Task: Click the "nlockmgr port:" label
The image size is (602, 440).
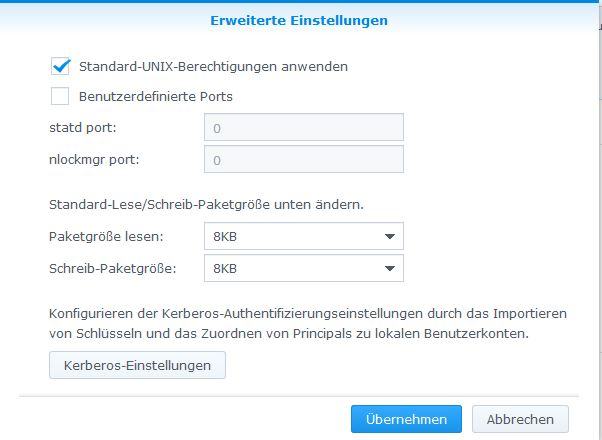Action: coord(94,160)
